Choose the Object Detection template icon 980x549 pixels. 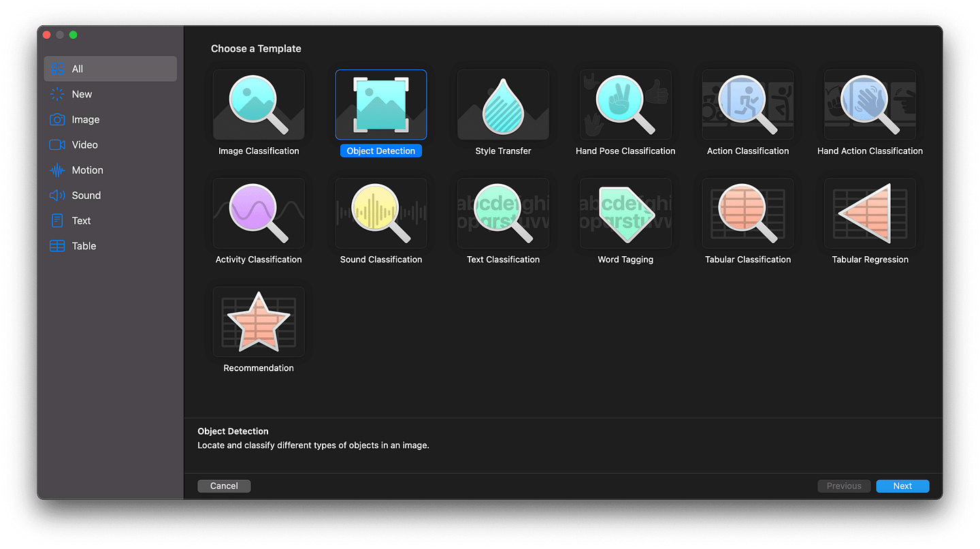point(381,105)
